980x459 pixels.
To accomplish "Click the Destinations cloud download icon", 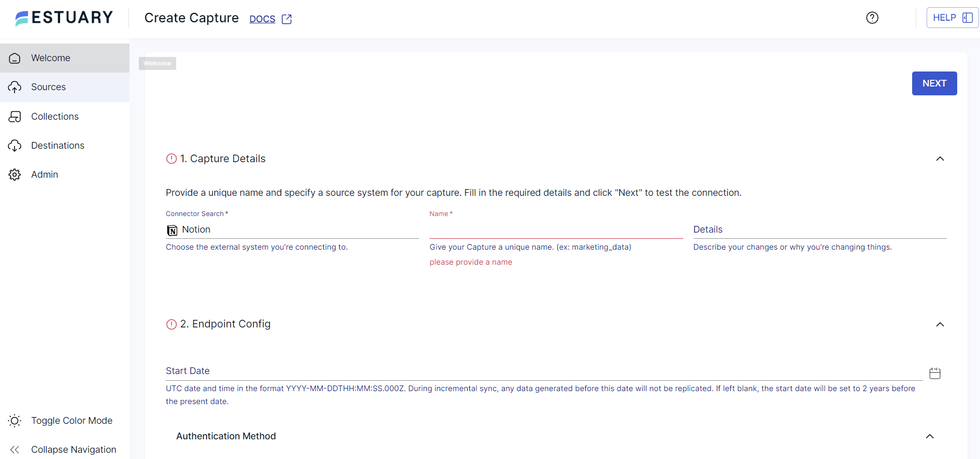I will point(15,146).
